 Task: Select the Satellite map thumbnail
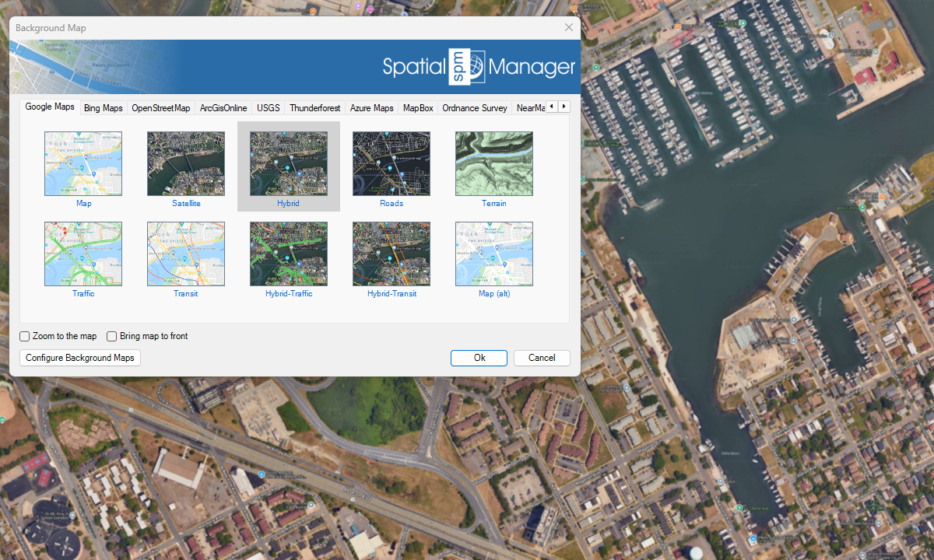pos(186,163)
